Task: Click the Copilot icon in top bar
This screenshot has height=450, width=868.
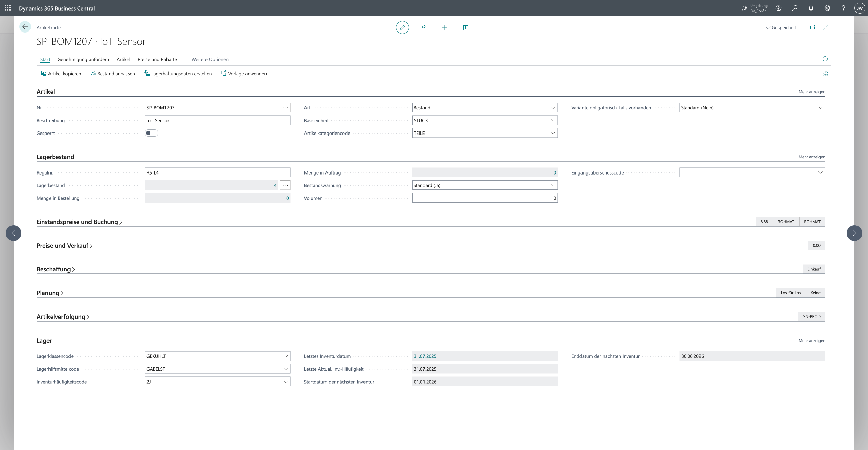Action: [x=778, y=8]
